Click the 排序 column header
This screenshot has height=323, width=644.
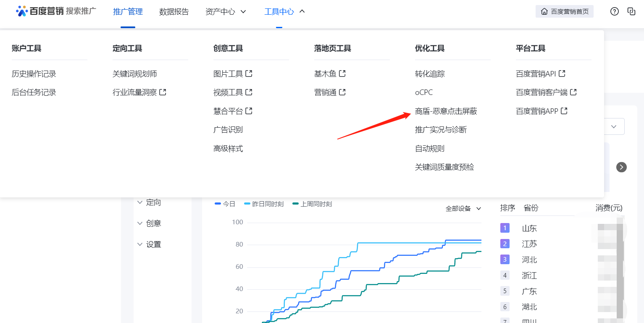tap(508, 208)
